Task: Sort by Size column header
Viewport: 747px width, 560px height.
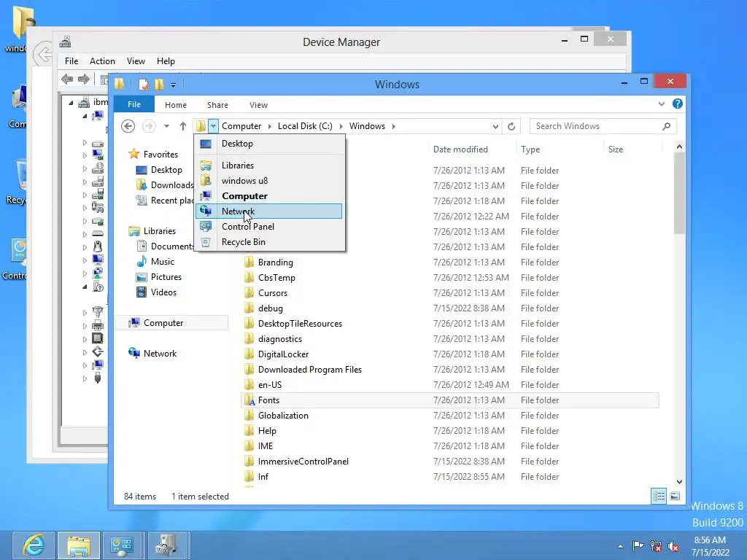Action: tap(616, 149)
